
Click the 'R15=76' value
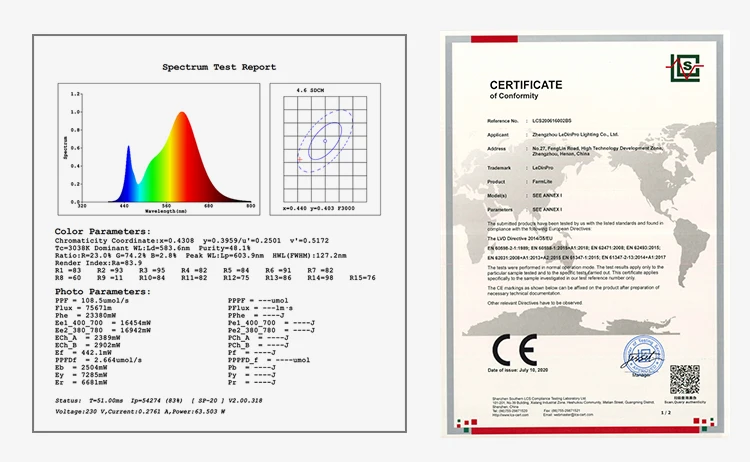(x=362, y=277)
